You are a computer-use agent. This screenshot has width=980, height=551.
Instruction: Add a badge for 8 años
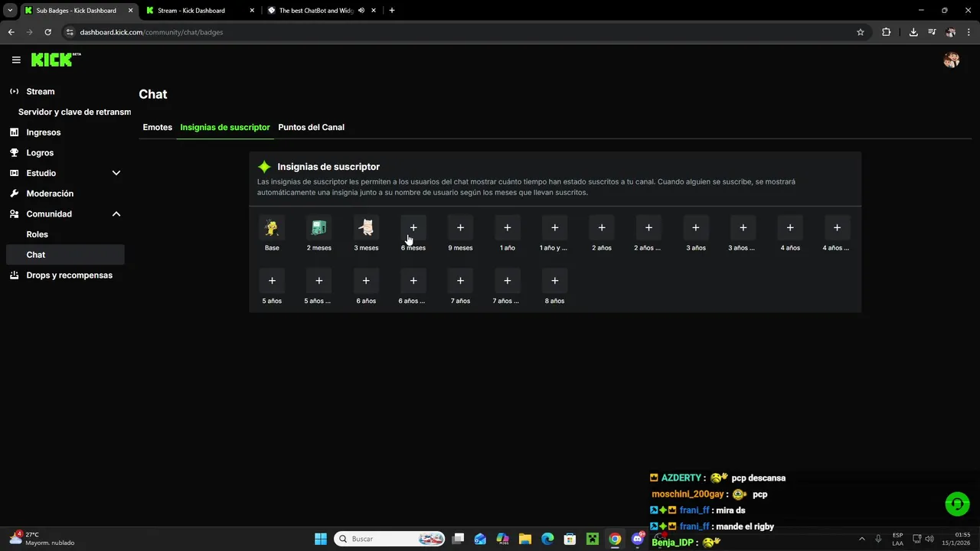click(555, 280)
